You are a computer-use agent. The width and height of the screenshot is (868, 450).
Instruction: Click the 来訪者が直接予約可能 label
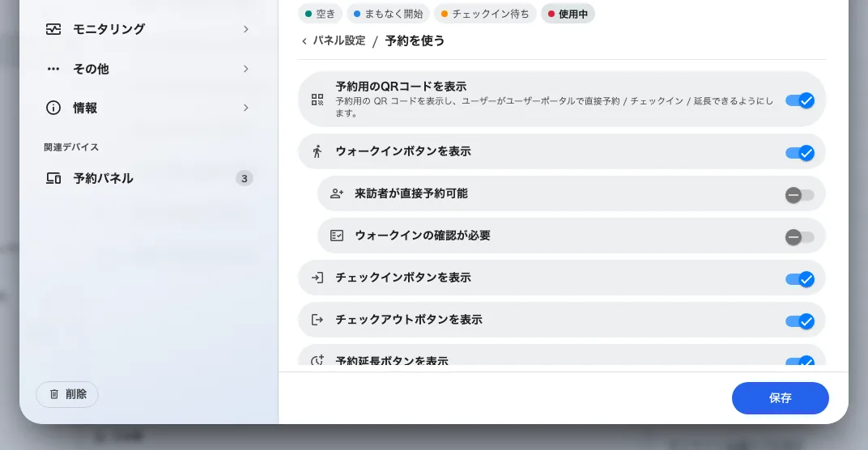(411, 193)
